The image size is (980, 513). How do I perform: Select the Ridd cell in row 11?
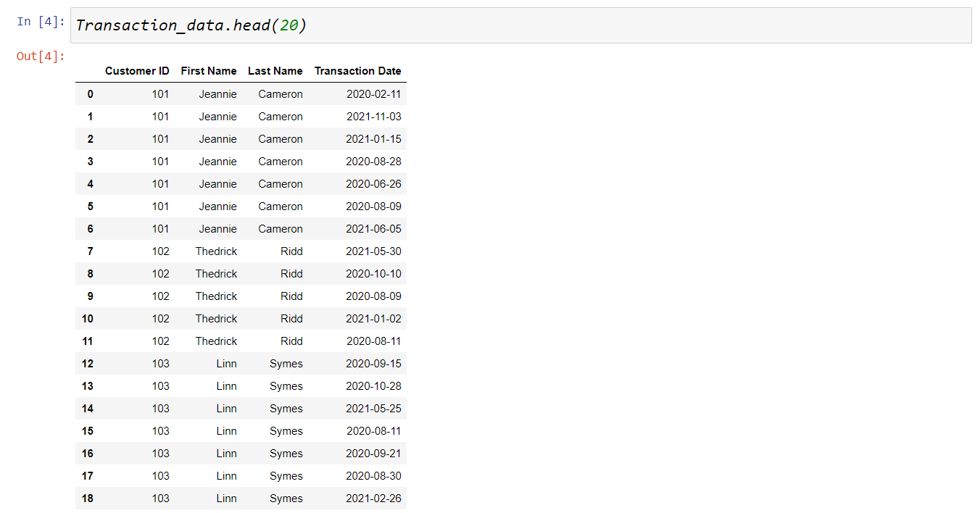point(291,341)
